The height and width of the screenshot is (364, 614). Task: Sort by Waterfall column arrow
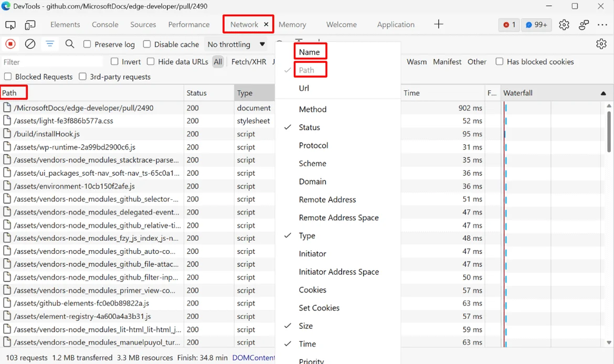coord(604,93)
